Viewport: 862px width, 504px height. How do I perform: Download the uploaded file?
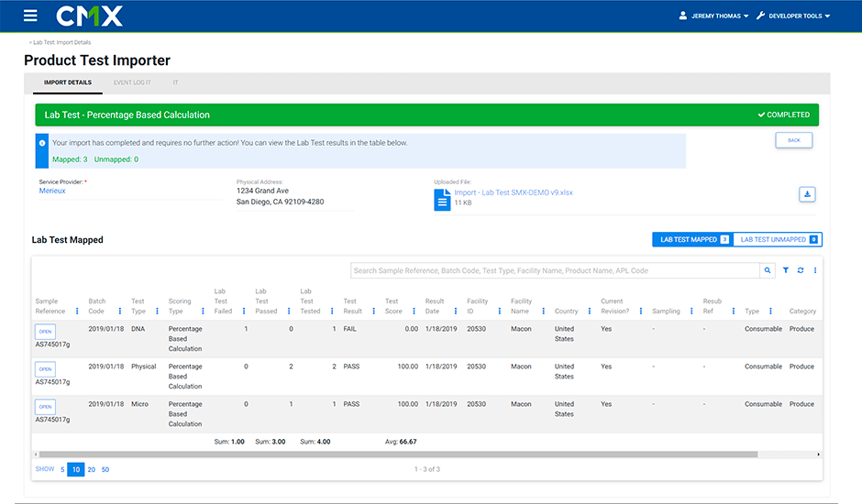(x=806, y=194)
